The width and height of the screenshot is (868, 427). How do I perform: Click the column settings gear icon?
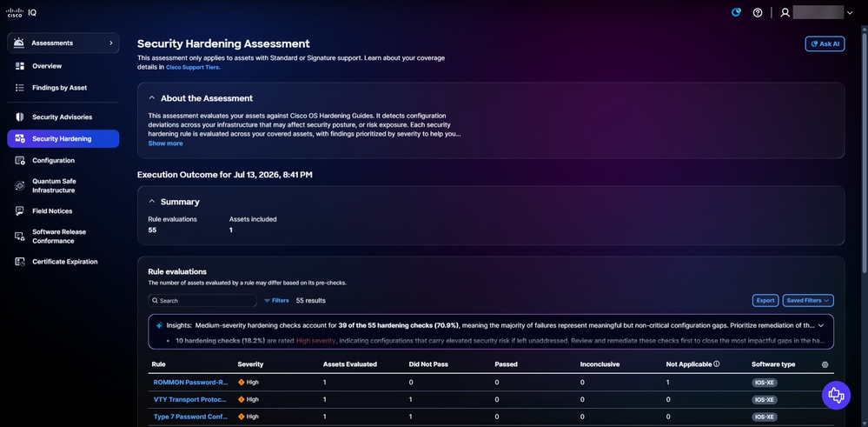pyautogui.click(x=825, y=364)
